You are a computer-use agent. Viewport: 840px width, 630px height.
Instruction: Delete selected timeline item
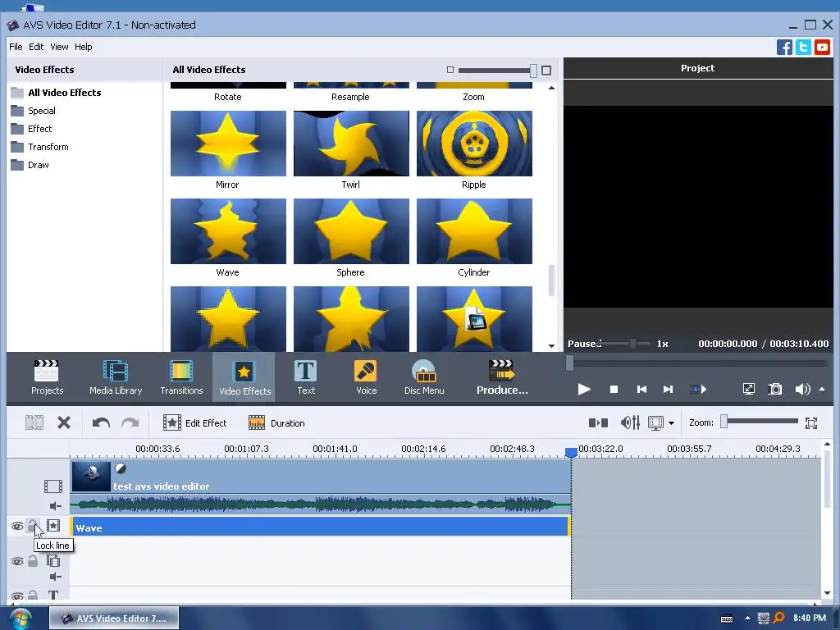pyautogui.click(x=64, y=423)
